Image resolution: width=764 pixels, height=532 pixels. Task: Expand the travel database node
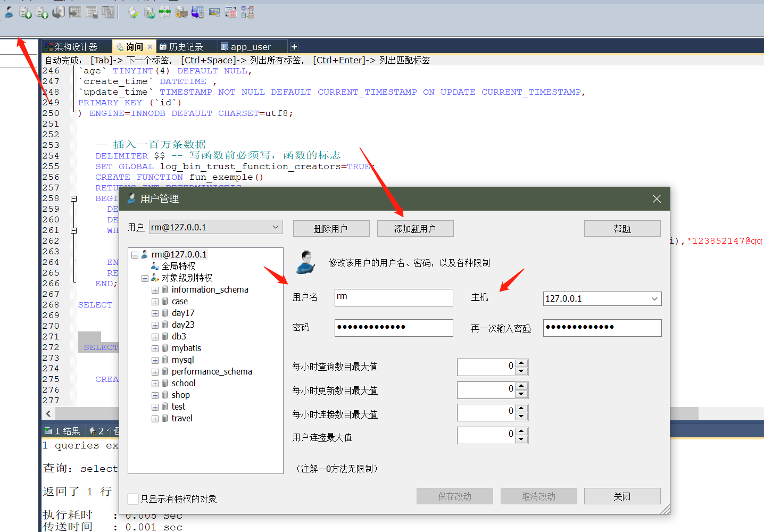point(155,419)
